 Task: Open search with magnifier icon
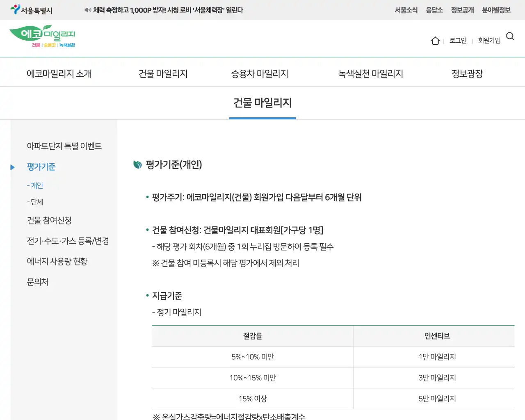point(510,36)
